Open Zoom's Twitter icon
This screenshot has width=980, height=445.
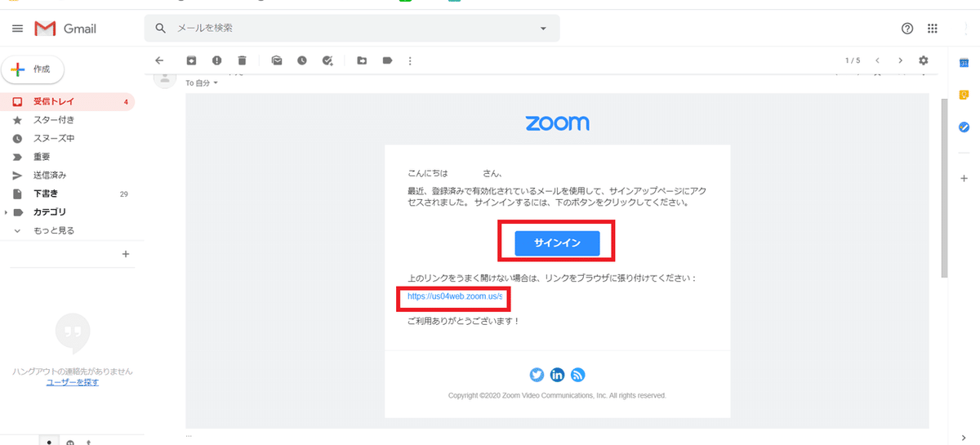coord(537,375)
